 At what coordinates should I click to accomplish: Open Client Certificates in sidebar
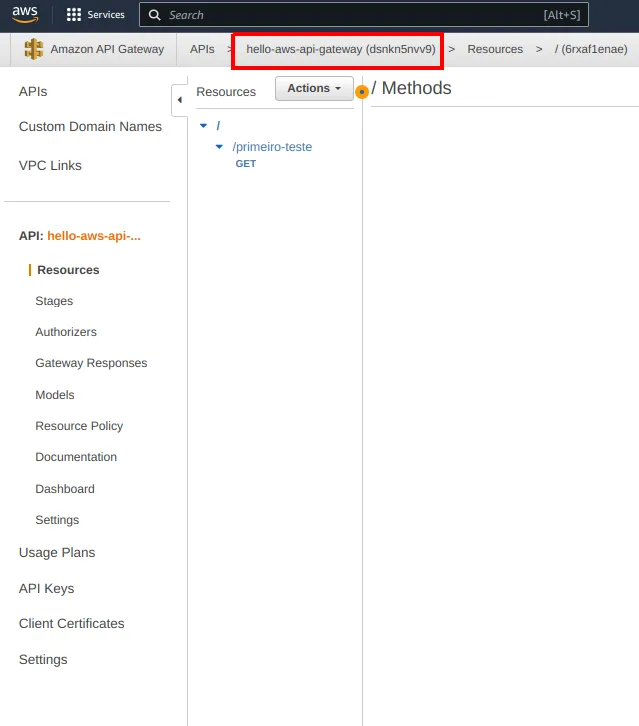click(x=71, y=624)
